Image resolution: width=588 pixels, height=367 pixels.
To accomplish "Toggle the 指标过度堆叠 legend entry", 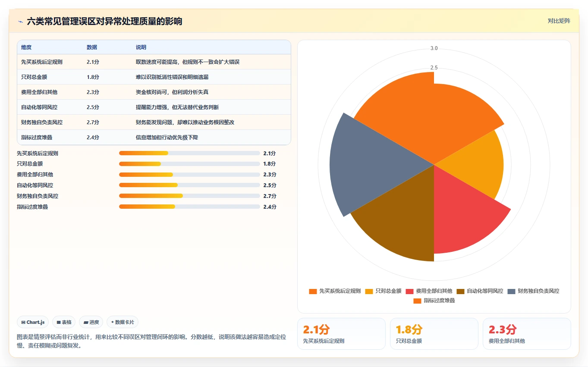I will (x=434, y=301).
